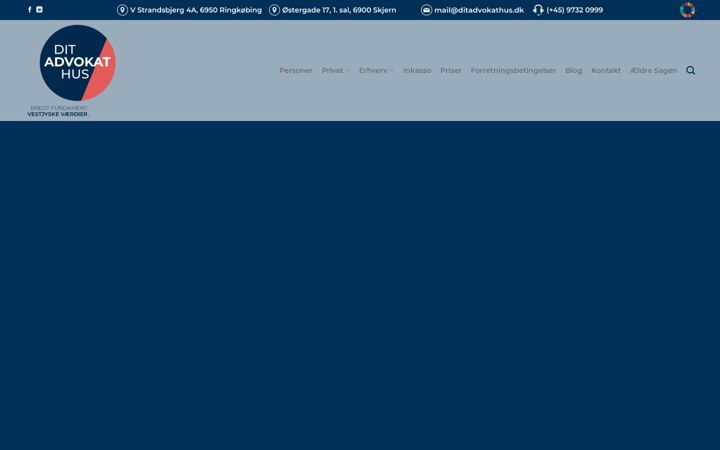720x450 pixels.
Task: Go to the Inkasso page
Action: tap(417, 70)
